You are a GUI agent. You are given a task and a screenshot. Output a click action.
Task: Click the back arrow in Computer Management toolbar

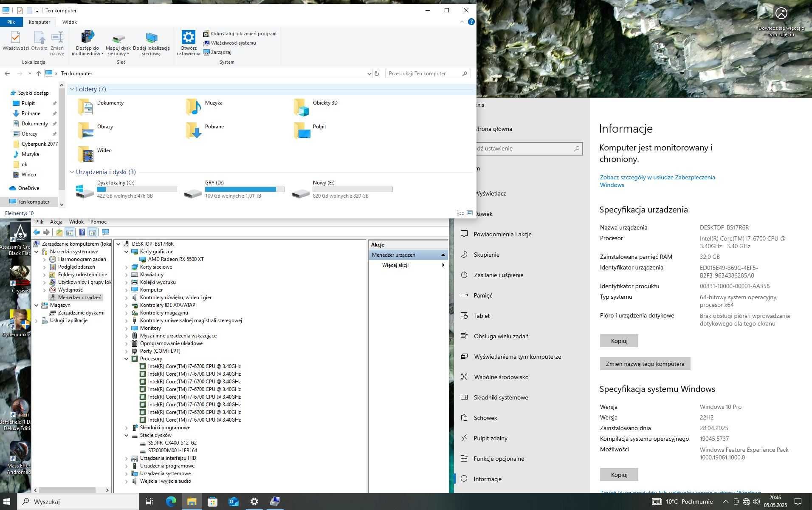(37, 232)
